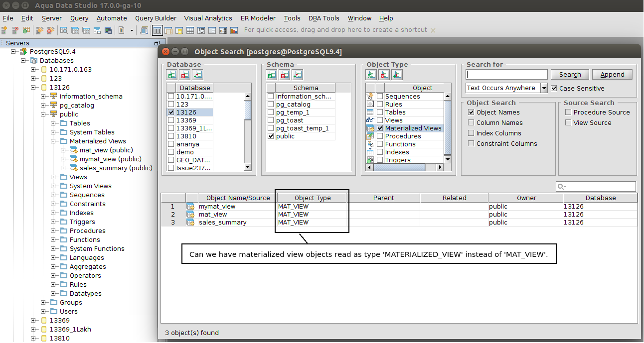Click the script document toolbar icon
This screenshot has height=343, width=644.
[121, 30]
